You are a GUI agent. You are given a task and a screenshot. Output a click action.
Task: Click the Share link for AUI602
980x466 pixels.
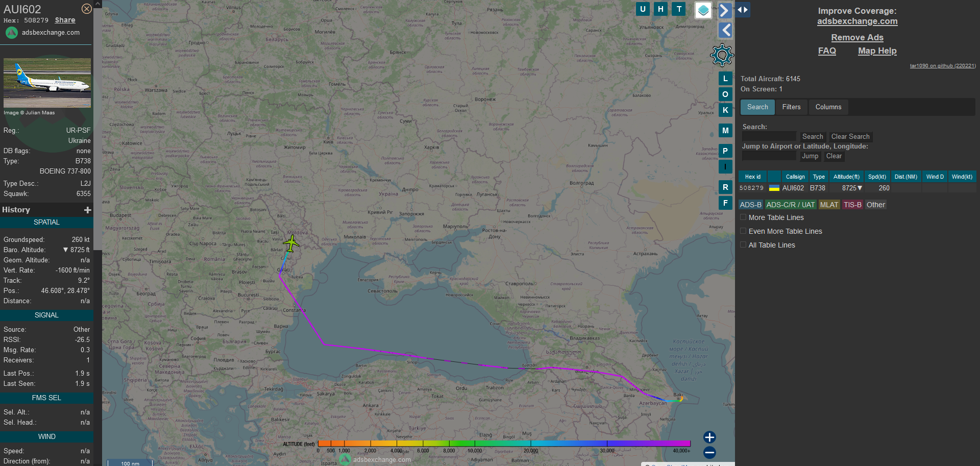[65, 20]
